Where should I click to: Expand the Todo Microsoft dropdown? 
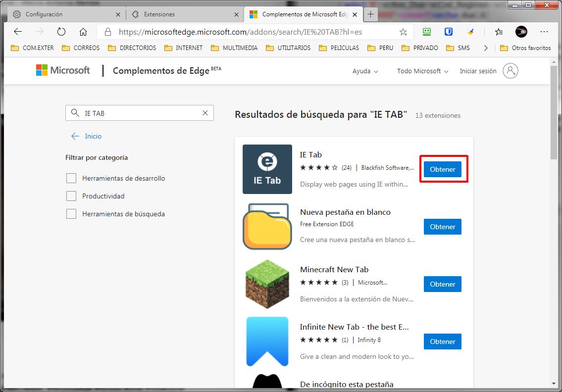[422, 71]
